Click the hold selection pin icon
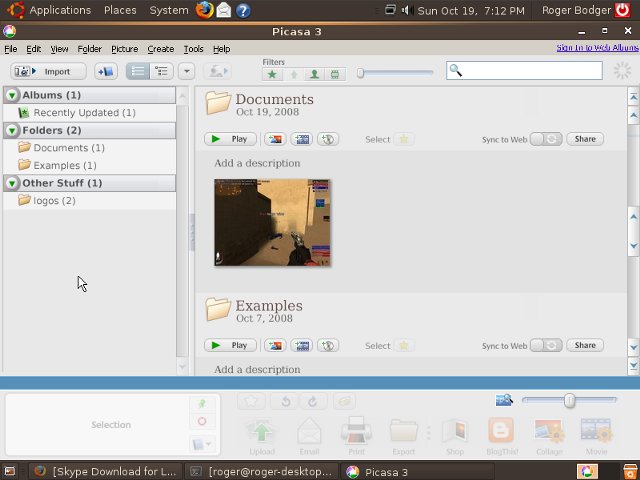This screenshot has width=640, height=480. pos(202,404)
